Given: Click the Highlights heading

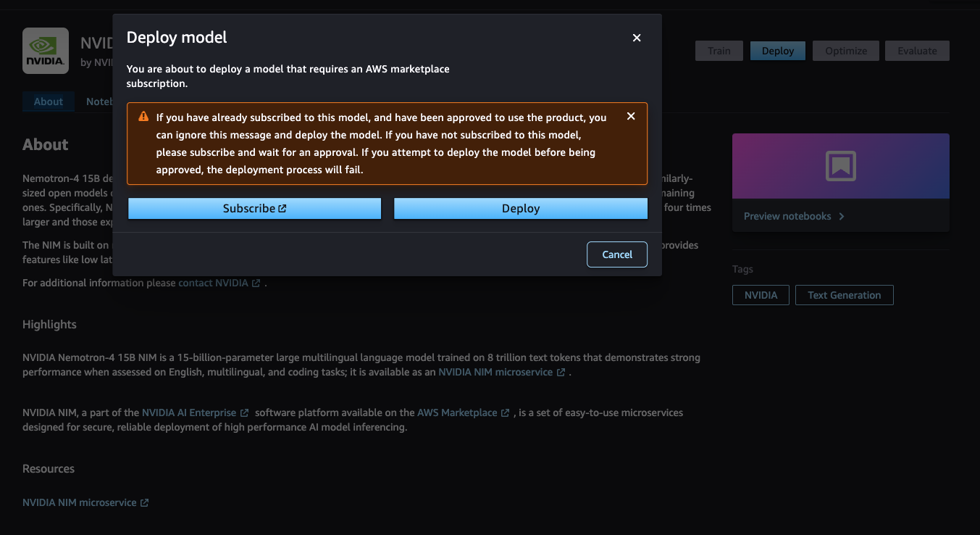Looking at the screenshot, I should (49, 324).
